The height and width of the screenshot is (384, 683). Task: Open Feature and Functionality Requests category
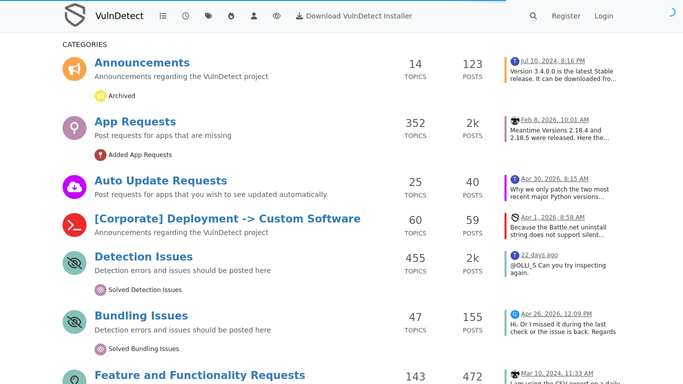pyautogui.click(x=199, y=375)
